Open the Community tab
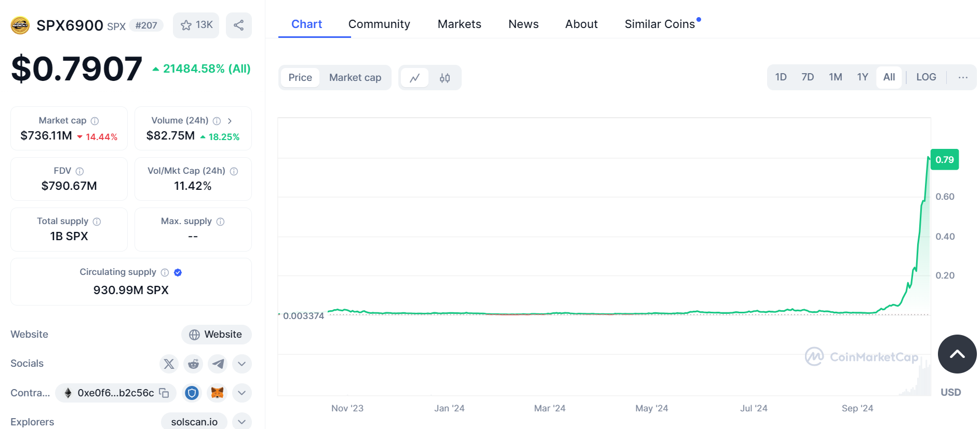The width and height of the screenshot is (980, 429). pyautogui.click(x=379, y=24)
